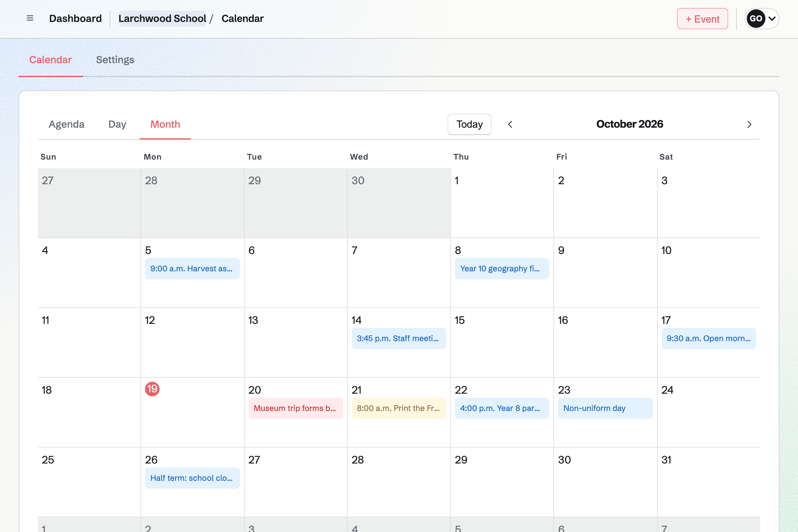Advance to next month arrow
The width and height of the screenshot is (798, 532).
[749, 124]
